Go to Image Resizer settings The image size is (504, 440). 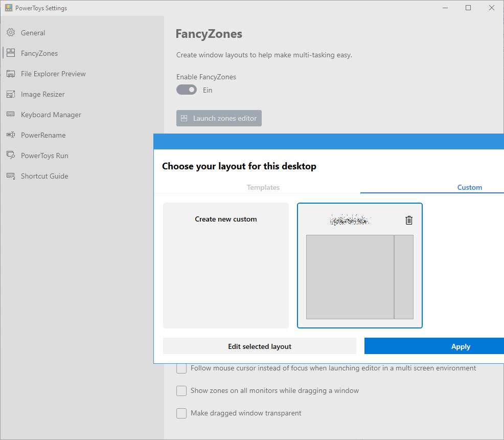point(43,94)
